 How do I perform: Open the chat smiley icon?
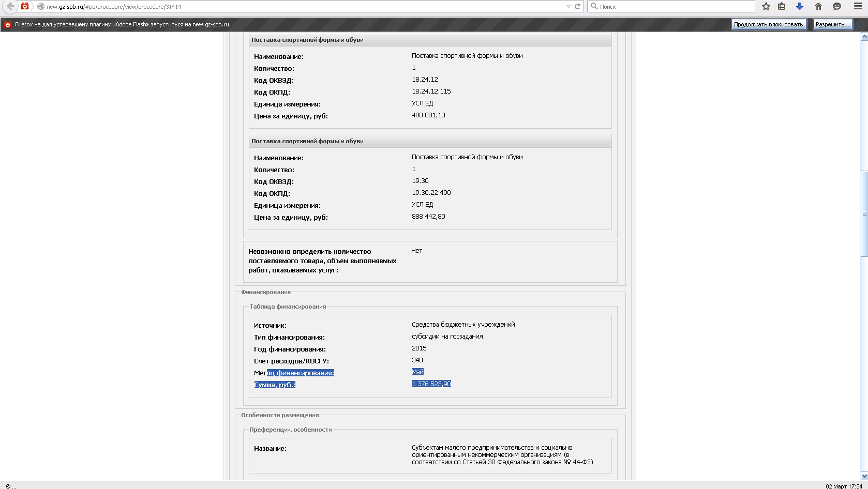point(836,6)
